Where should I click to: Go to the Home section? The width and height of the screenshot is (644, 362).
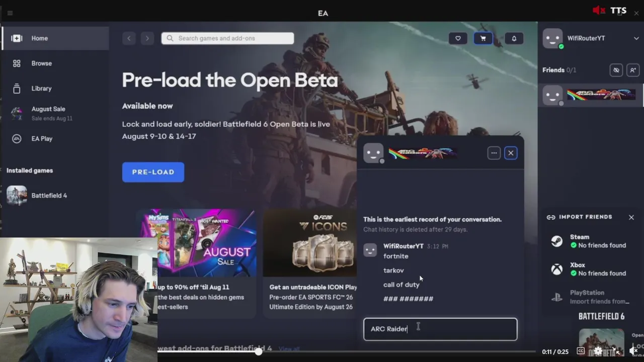[55, 38]
